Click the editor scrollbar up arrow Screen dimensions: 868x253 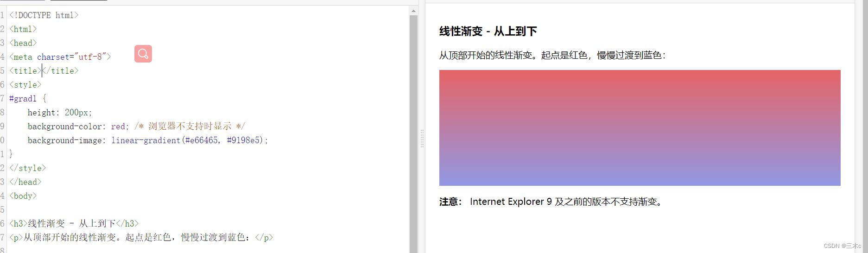coord(413,11)
